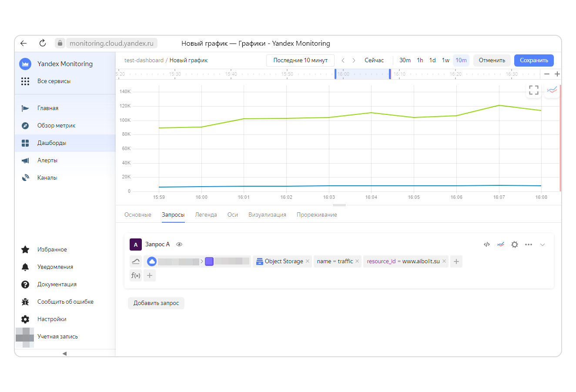Open the Последние 10 минут time picker
This screenshot has height=392, width=576.
(300, 60)
